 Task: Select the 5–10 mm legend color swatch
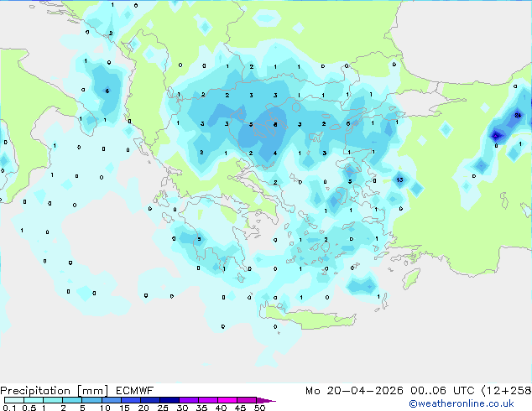tap(91, 400)
